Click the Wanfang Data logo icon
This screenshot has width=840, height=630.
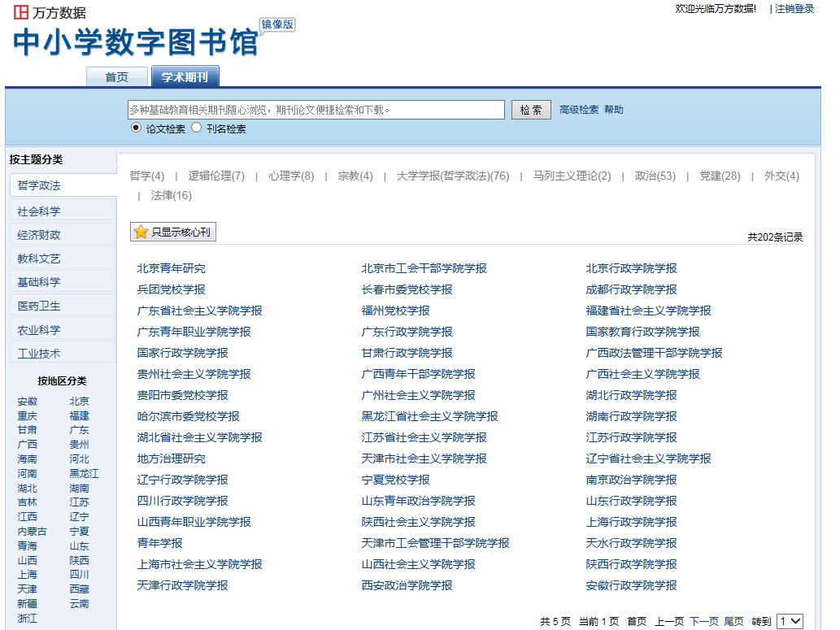(21, 12)
